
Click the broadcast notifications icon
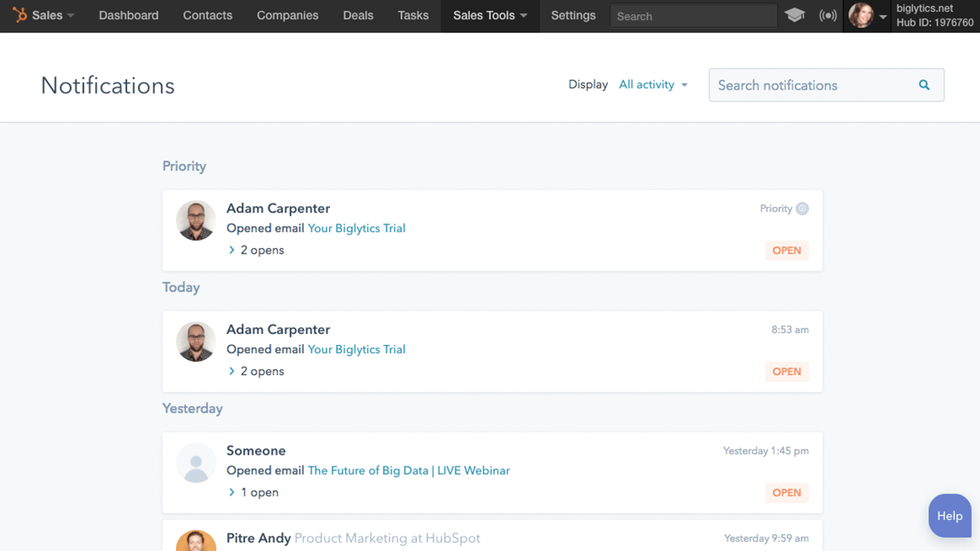[828, 15]
